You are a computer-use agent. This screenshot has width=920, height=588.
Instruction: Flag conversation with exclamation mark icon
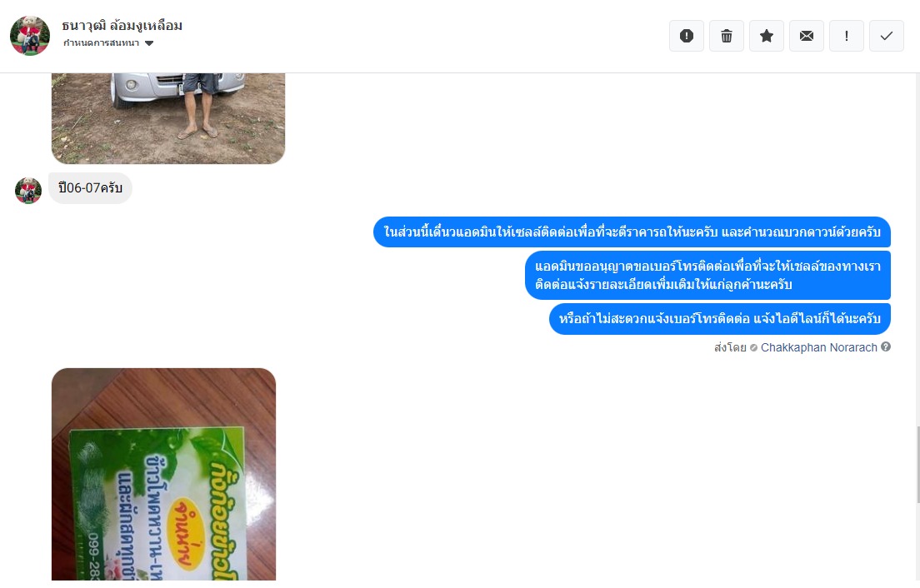[846, 36]
